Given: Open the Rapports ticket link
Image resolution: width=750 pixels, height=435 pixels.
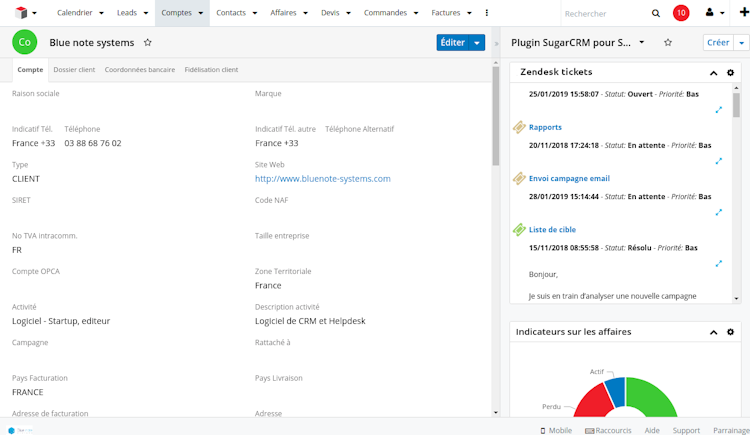Looking at the screenshot, I should pyautogui.click(x=545, y=127).
